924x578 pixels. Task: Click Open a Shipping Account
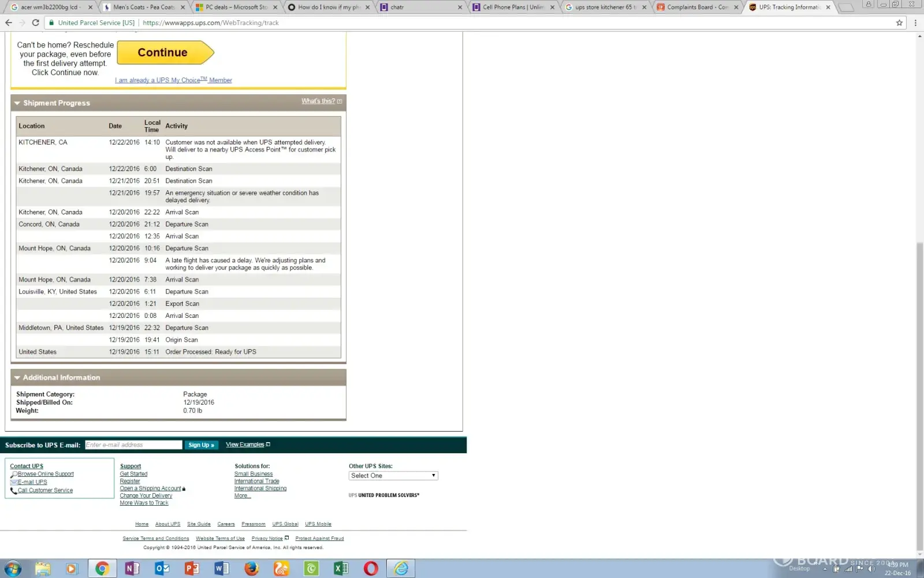[151, 488]
